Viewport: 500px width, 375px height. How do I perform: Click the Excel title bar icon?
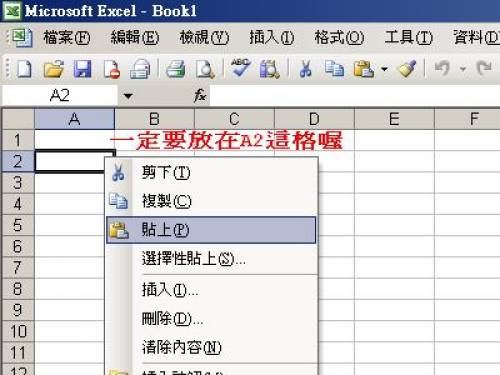tap(12, 11)
